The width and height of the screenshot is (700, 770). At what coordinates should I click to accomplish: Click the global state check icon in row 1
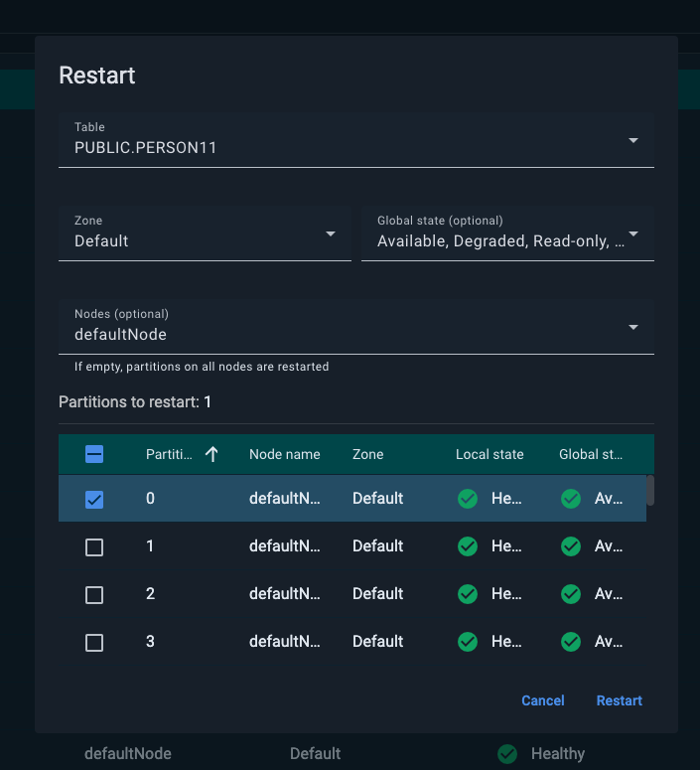tap(571, 546)
